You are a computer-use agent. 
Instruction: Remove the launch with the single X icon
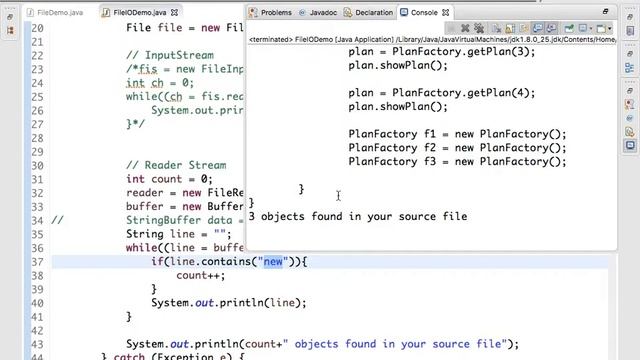[465, 28]
